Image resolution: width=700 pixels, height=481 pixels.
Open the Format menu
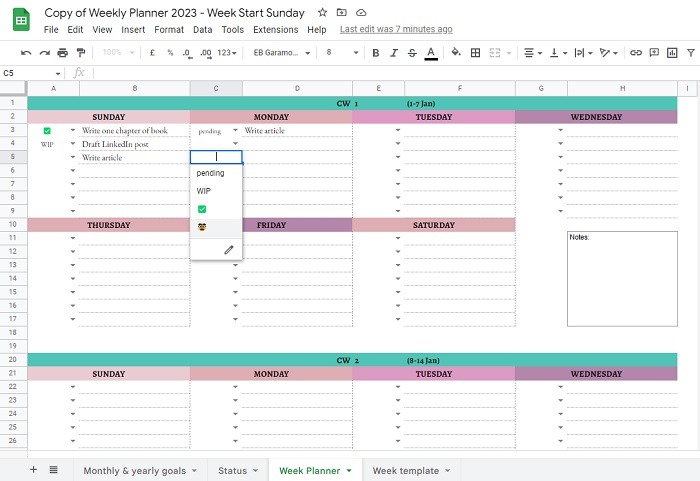pyautogui.click(x=169, y=29)
